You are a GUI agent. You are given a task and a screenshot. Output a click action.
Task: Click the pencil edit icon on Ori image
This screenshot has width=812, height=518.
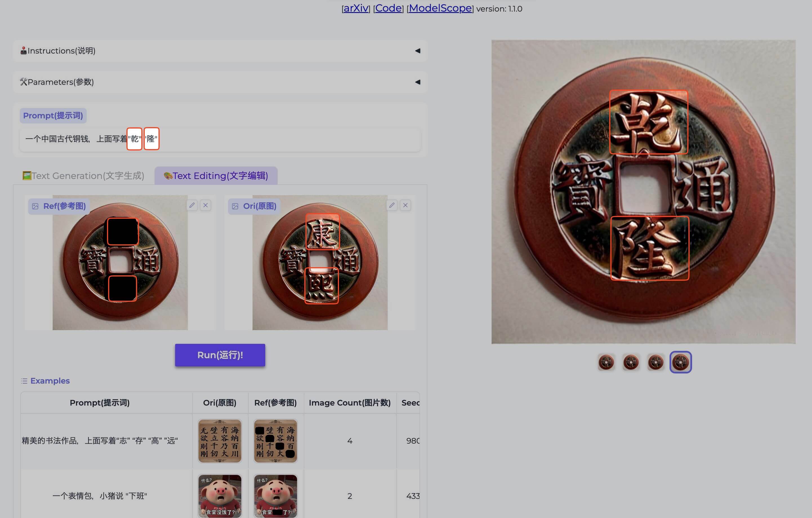click(391, 205)
